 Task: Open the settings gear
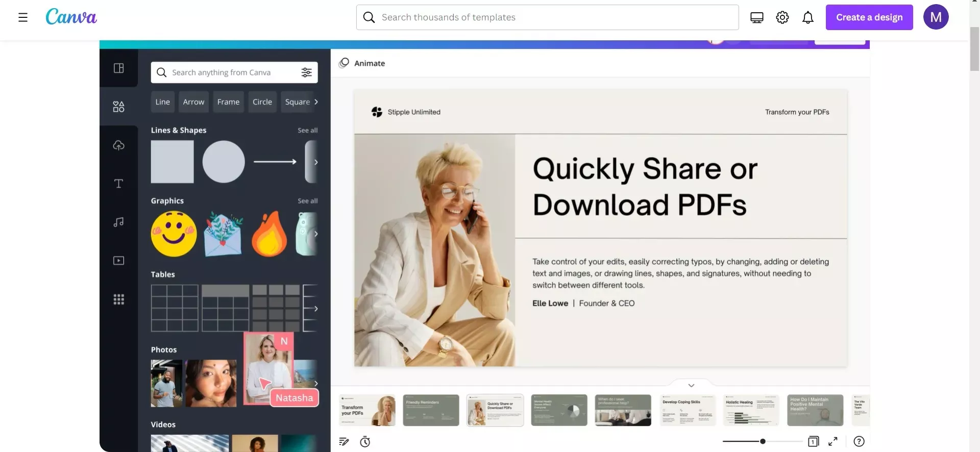[782, 17]
